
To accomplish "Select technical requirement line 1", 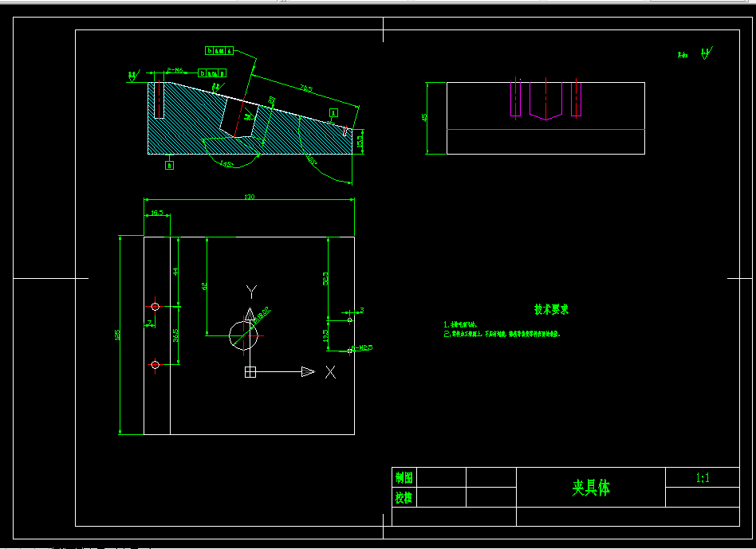I will 460,325.
